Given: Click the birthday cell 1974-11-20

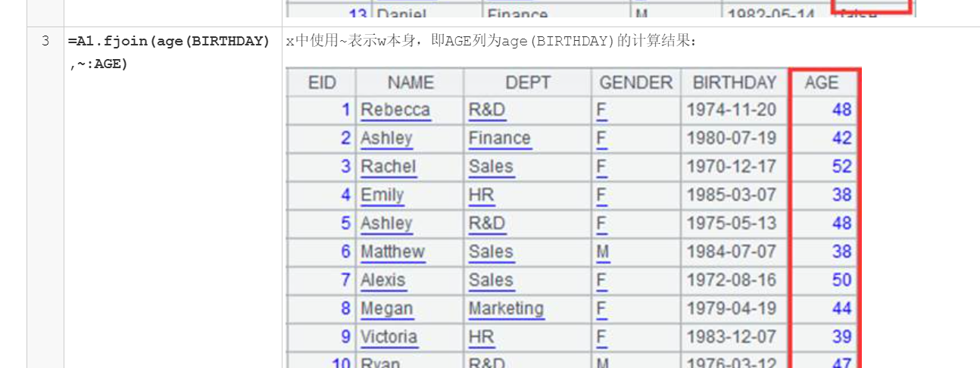Looking at the screenshot, I should pos(731,110).
